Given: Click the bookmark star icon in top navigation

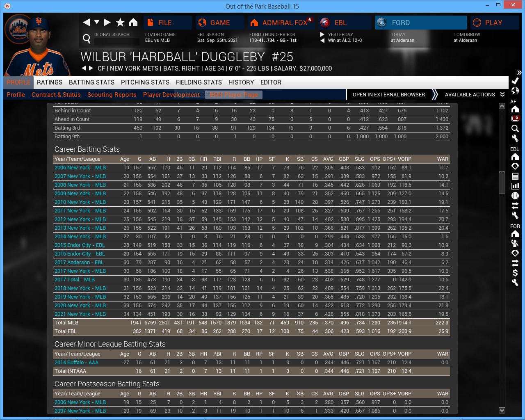Looking at the screenshot, I should tap(120, 23).
